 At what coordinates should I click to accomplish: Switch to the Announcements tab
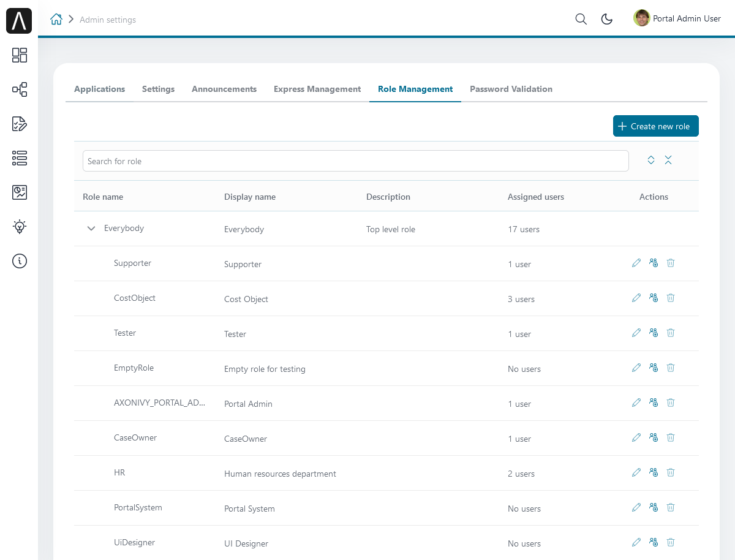(x=224, y=89)
